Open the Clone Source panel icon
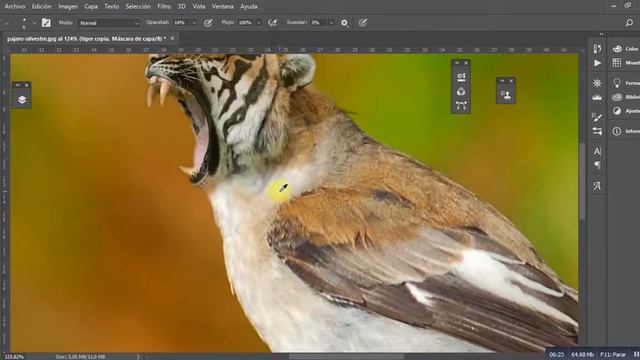 (x=506, y=95)
